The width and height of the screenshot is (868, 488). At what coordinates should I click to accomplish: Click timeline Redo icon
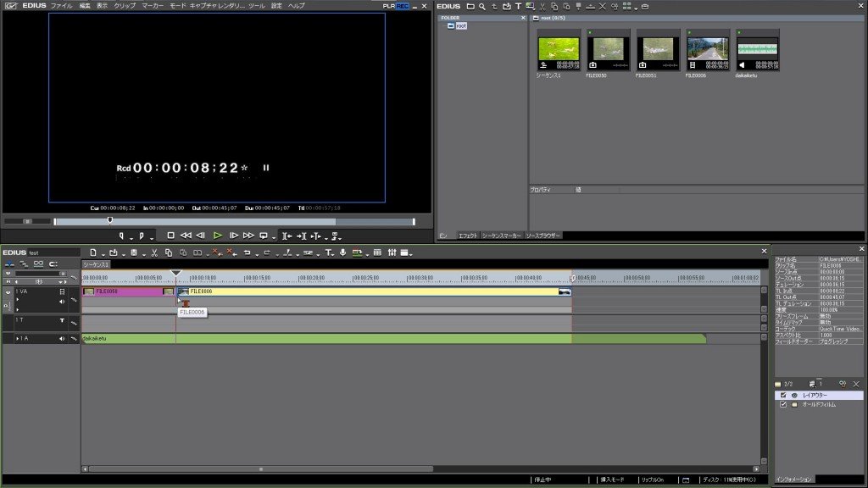point(267,252)
